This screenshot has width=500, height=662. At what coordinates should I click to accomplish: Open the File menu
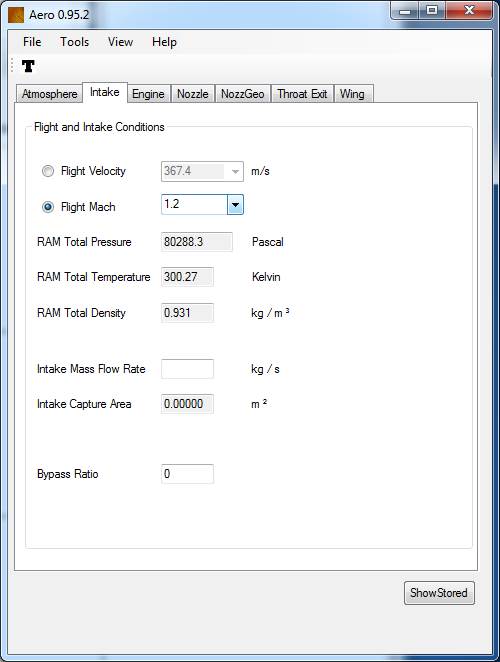pyautogui.click(x=32, y=42)
